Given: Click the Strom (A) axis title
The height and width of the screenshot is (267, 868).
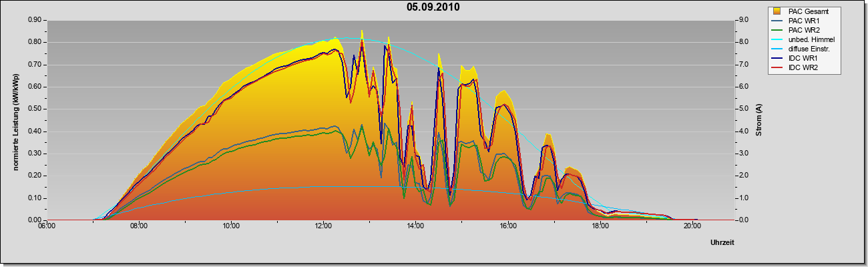Looking at the screenshot, I should click(x=758, y=121).
